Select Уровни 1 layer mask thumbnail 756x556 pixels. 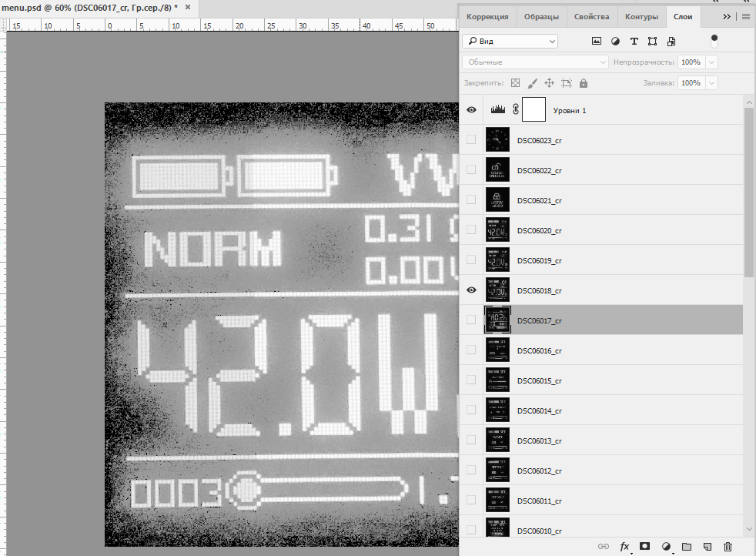coord(534,109)
